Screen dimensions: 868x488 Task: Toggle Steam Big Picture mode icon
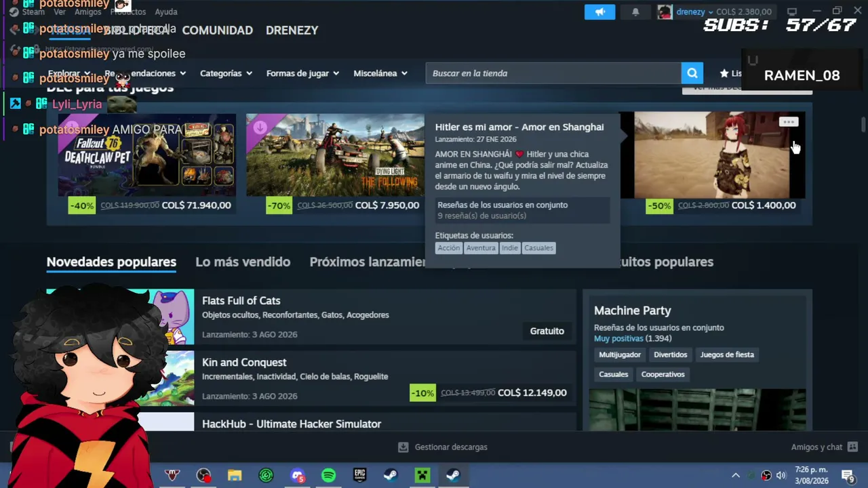coord(791,12)
